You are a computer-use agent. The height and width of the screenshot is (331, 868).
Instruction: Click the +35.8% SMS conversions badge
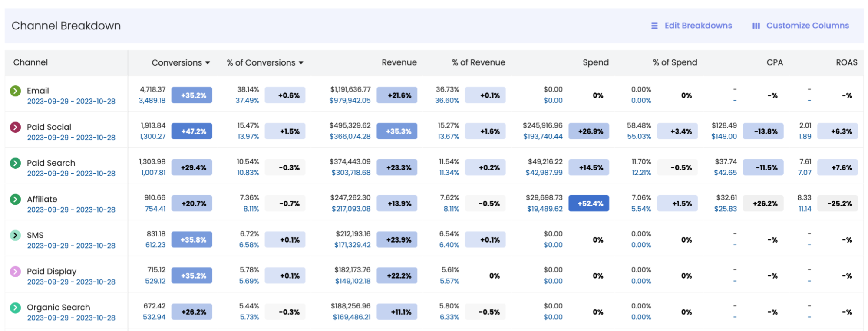(x=191, y=239)
